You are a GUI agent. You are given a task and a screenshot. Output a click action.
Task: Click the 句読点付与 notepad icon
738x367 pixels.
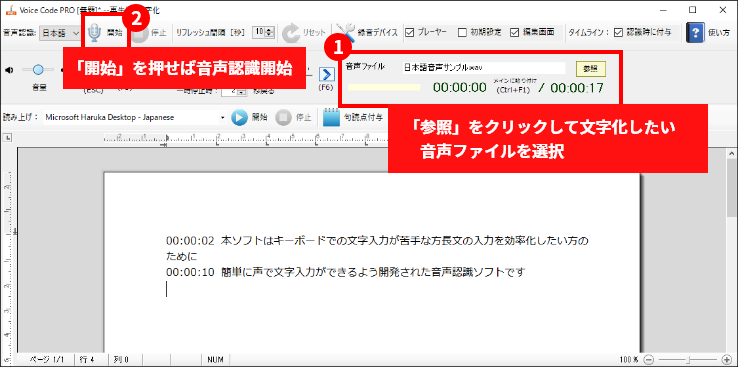click(331, 118)
